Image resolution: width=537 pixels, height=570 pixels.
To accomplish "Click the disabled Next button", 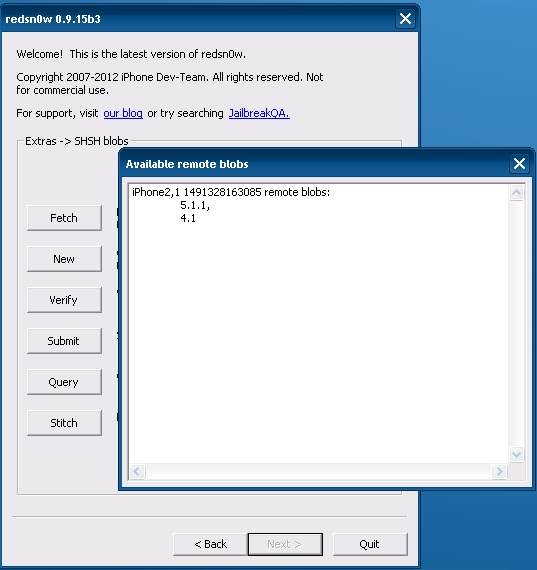I will point(285,544).
